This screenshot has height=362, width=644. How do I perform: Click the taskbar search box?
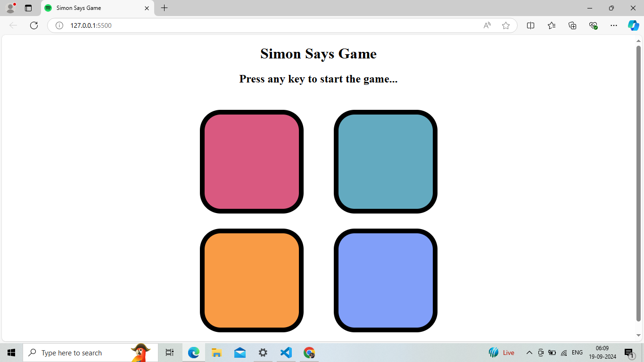pyautogui.click(x=90, y=352)
